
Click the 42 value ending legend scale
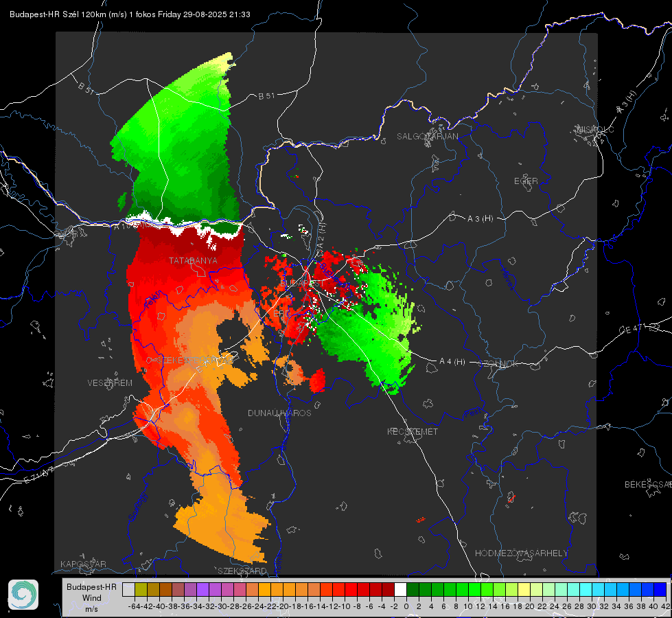click(x=666, y=606)
